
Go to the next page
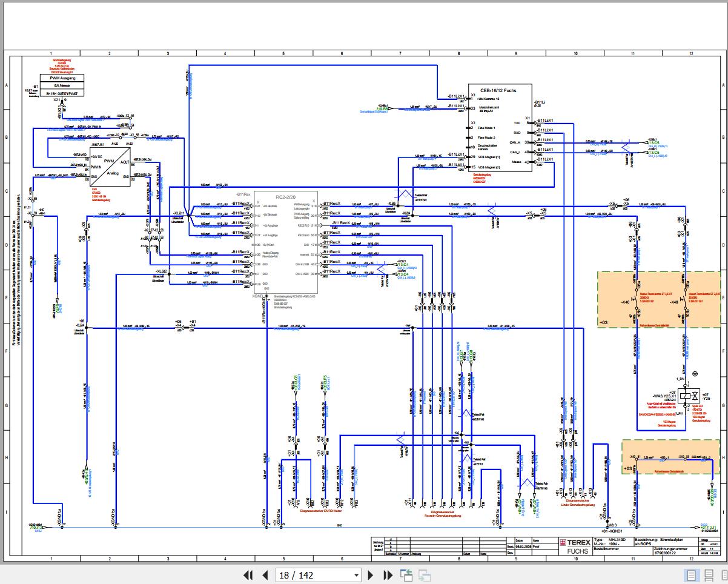pyautogui.click(x=371, y=575)
